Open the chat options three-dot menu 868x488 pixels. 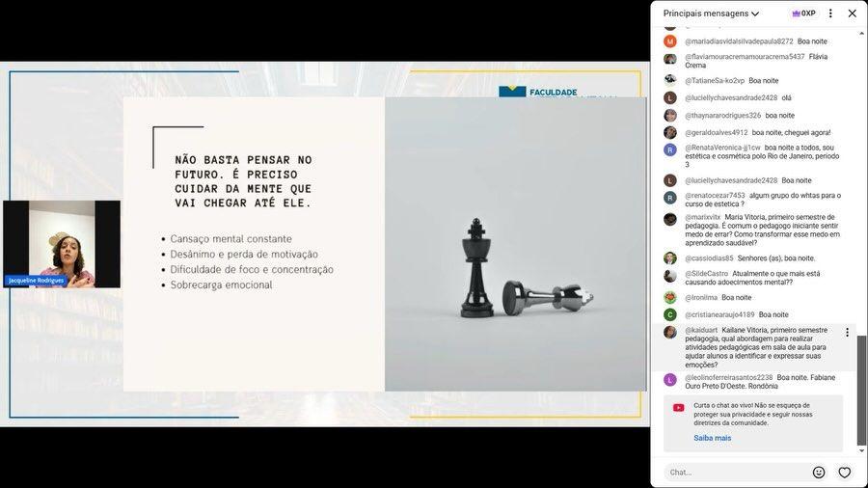point(830,14)
